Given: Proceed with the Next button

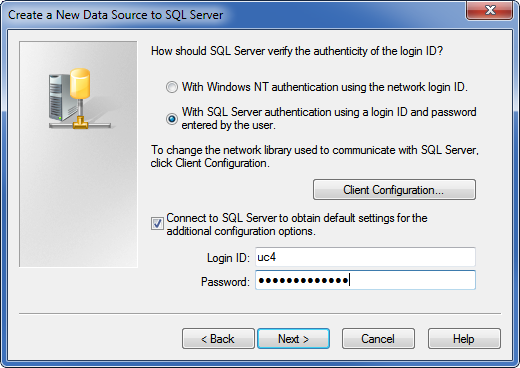Looking at the screenshot, I should point(293,339).
